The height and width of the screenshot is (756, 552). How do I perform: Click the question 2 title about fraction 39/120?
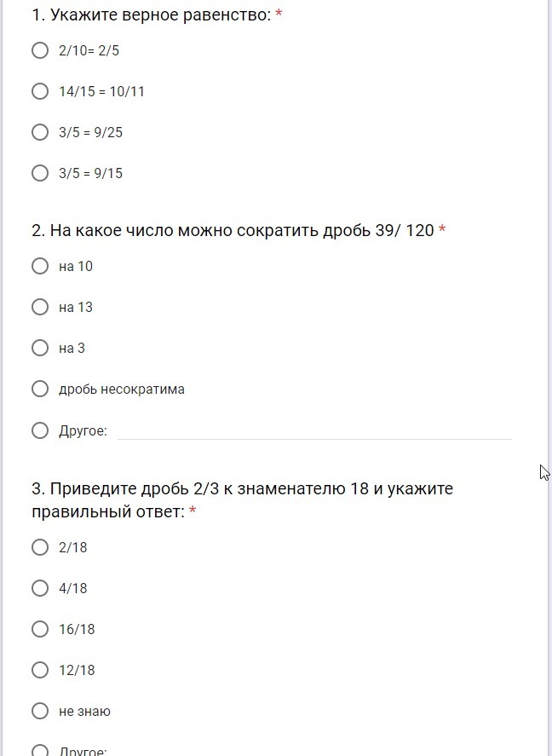point(233,230)
